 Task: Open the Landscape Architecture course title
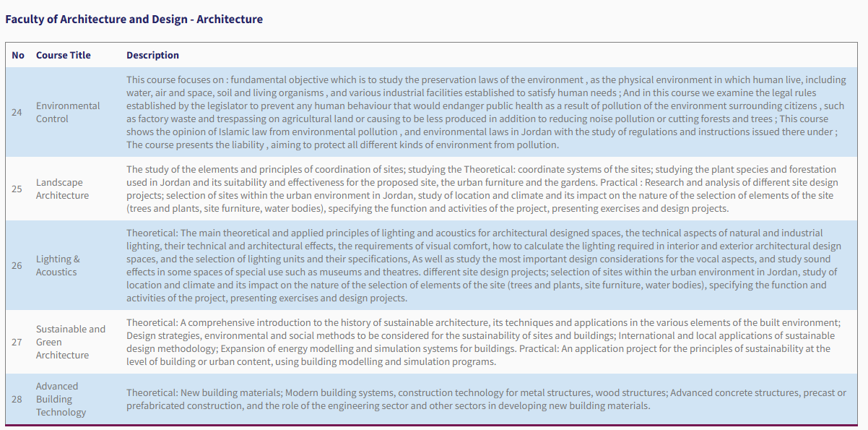coord(62,189)
